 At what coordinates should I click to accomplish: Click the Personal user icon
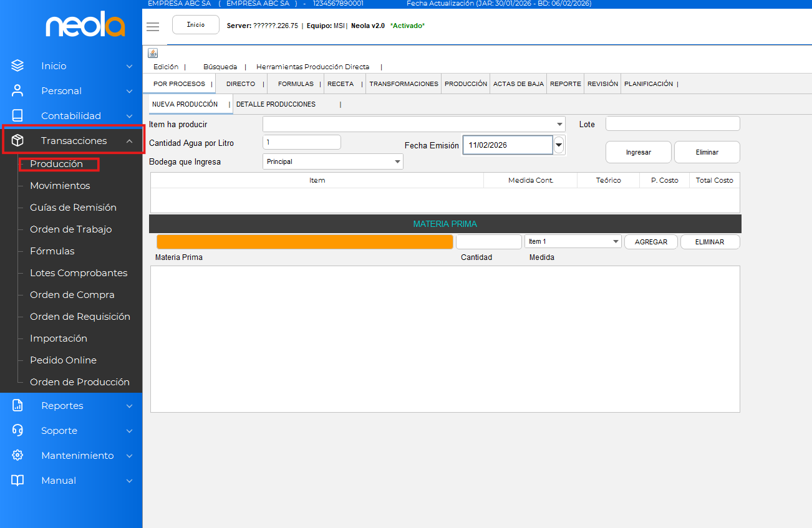(17, 90)
